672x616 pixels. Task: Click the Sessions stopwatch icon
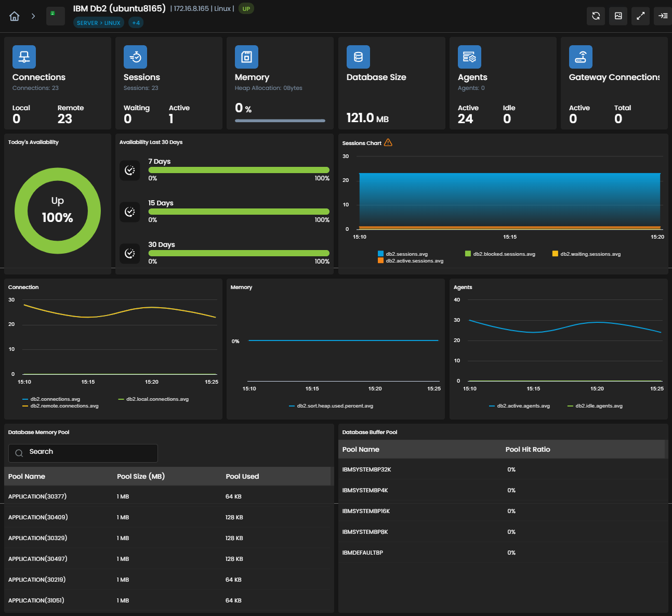point(135,57)
